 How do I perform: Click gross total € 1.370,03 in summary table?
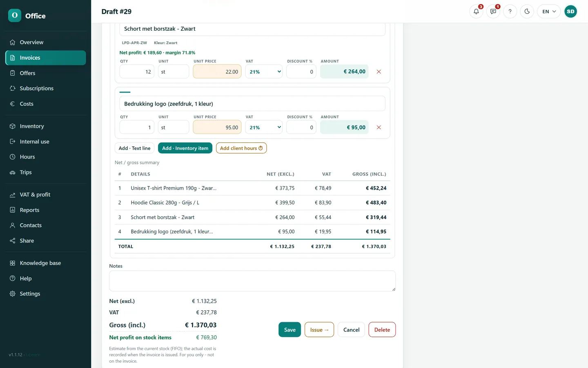(374, 247)
